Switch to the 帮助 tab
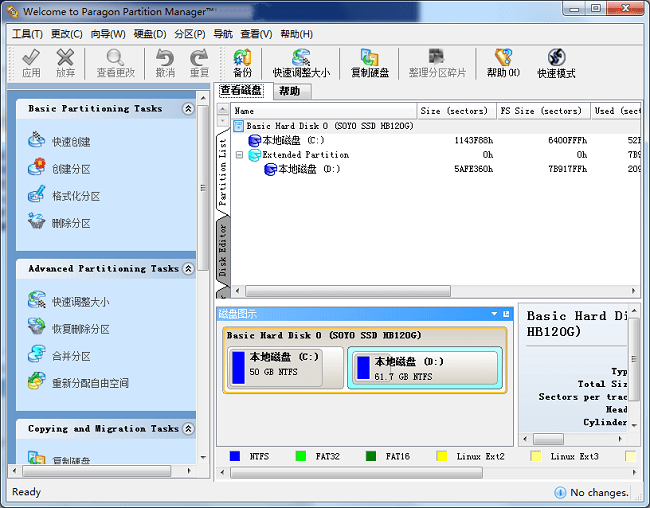The width and height of the screenshot is (650, 508). coord(289,91)
